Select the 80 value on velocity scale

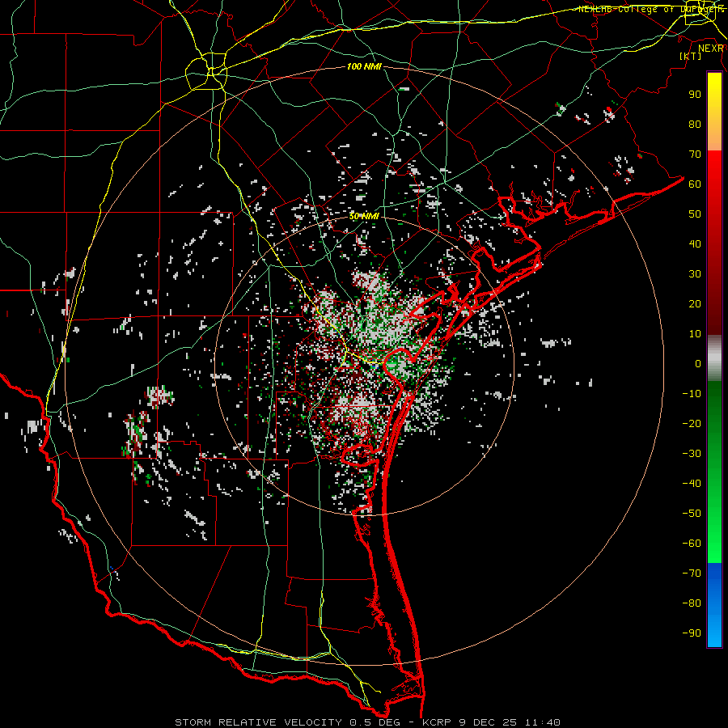[x=695, y=124]
